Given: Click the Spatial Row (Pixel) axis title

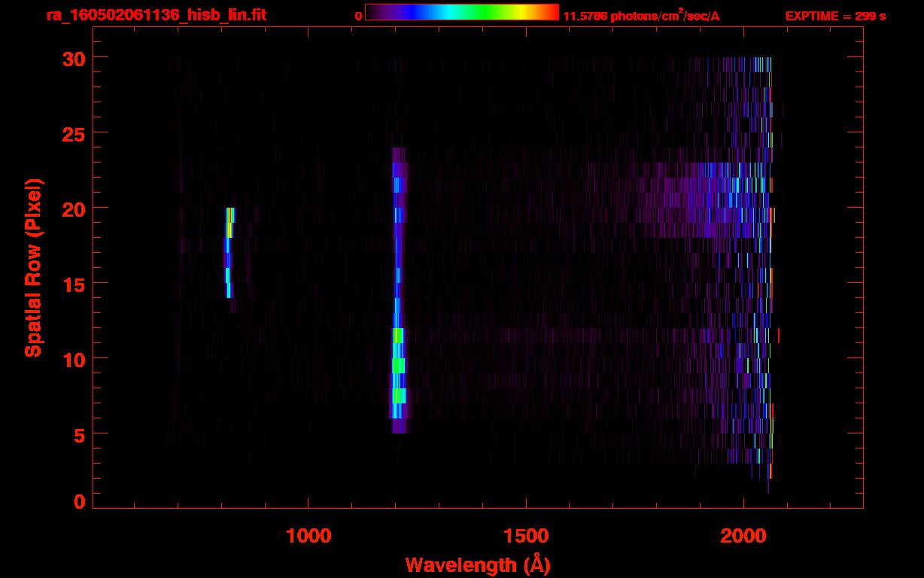Looking at the screenshot, I should (33, 268).
